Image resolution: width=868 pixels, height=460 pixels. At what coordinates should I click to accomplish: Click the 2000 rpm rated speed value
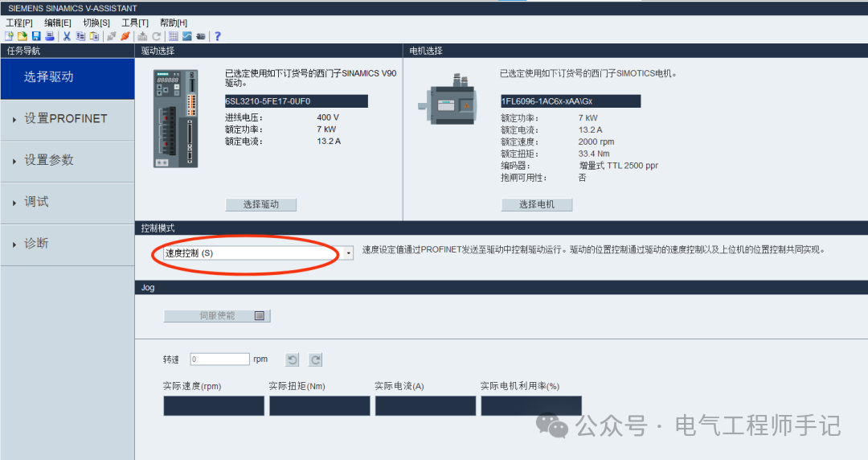(596, 142)
